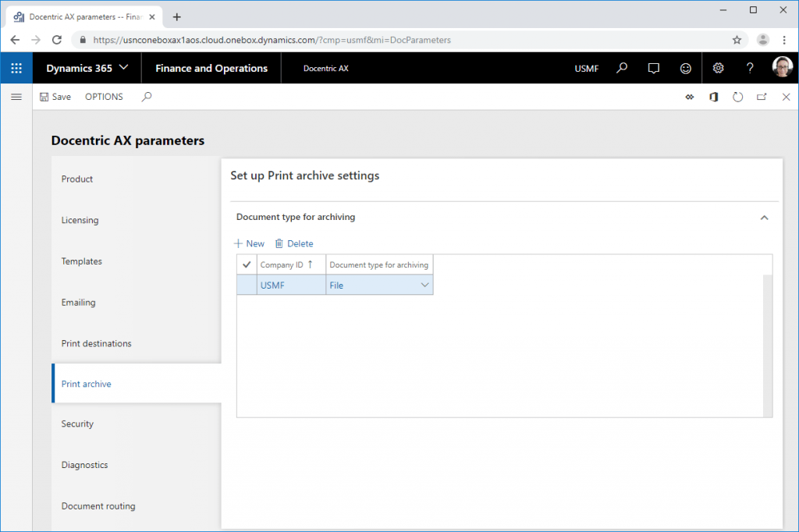Close the Docentric AX parameters form

tap(786, 97)
